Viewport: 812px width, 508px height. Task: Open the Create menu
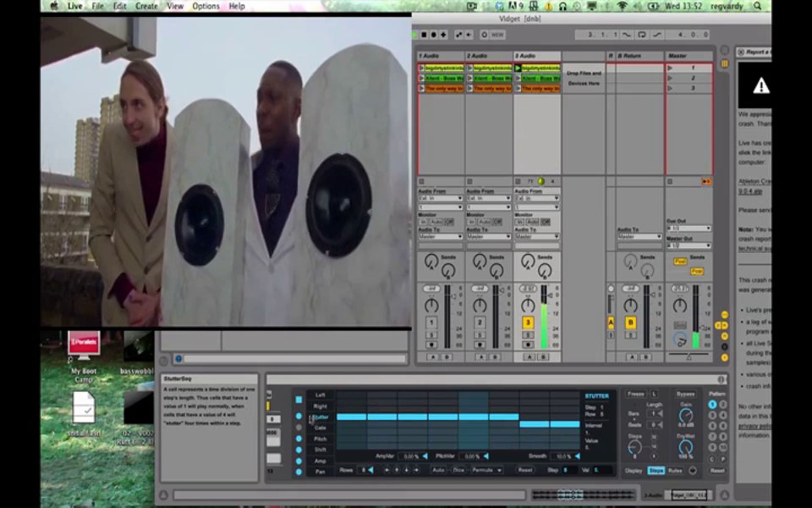[146, 6]
